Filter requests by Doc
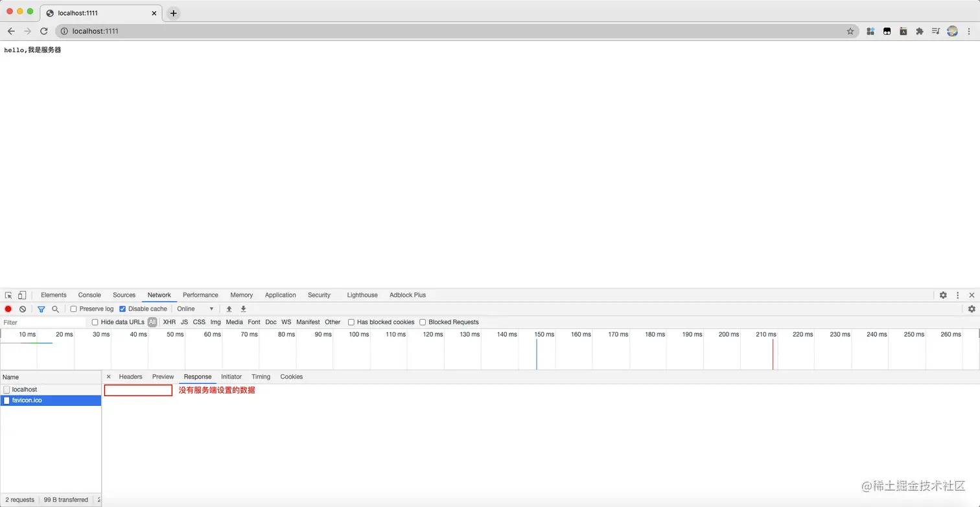Viewport: 980px width, 507px height. tap(271, 322)
